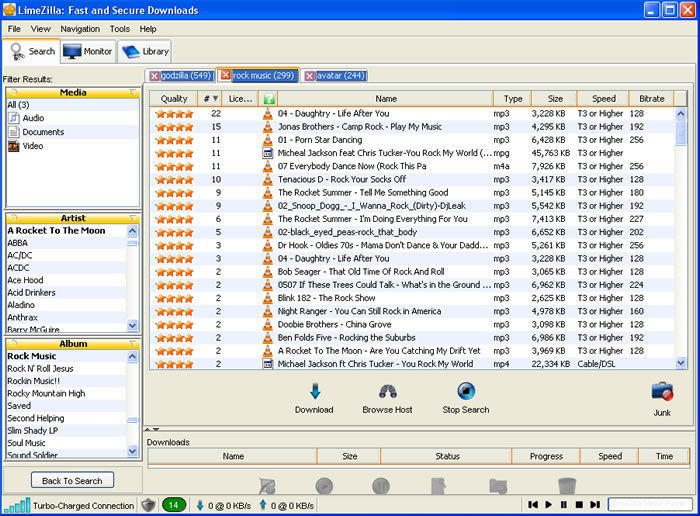Select Blink 182 - The Rock Show result

[412, 298]
